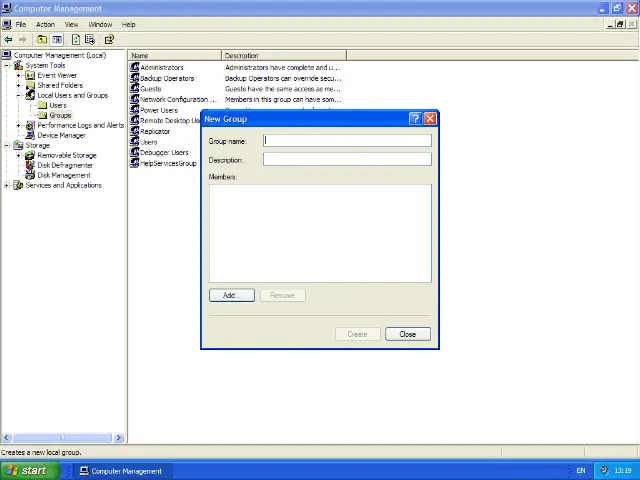This screenshot has width=640, height=480.
Task: Click the Members list box
Action: click(320, 233)
